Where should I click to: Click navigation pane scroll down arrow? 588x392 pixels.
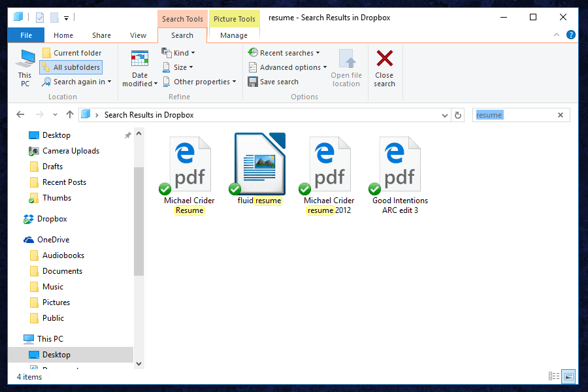(x=139, y=363)
